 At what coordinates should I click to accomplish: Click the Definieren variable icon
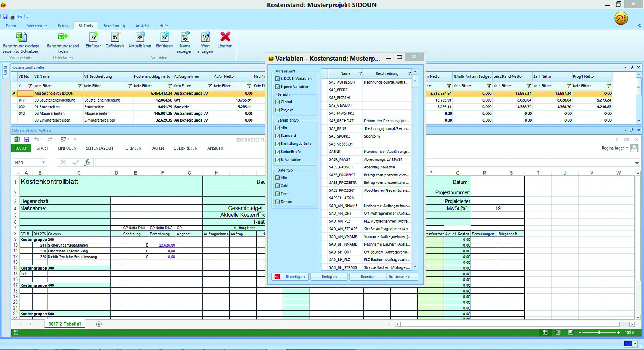[x=115, y=37]
